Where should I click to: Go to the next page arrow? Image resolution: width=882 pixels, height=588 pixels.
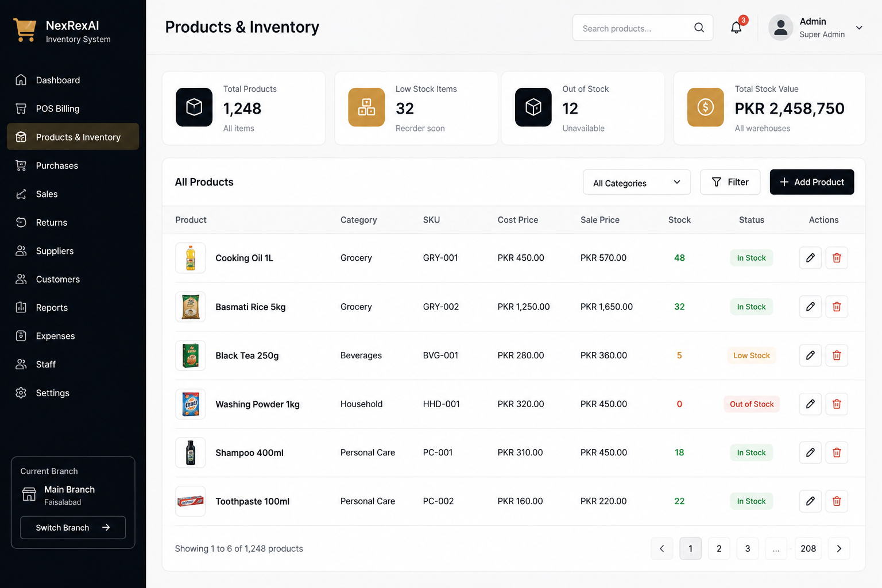(x=839, y=548)
